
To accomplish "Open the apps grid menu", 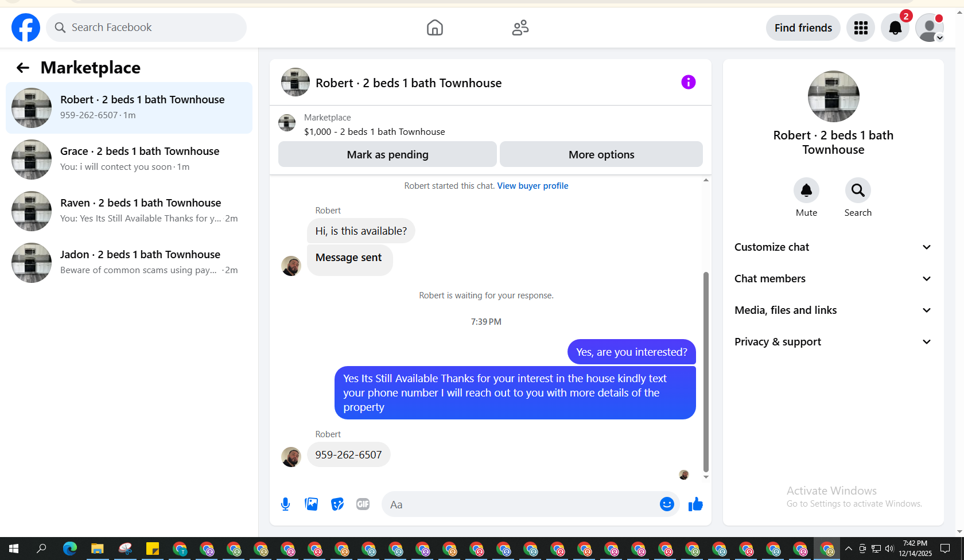I will coord(861,28).
